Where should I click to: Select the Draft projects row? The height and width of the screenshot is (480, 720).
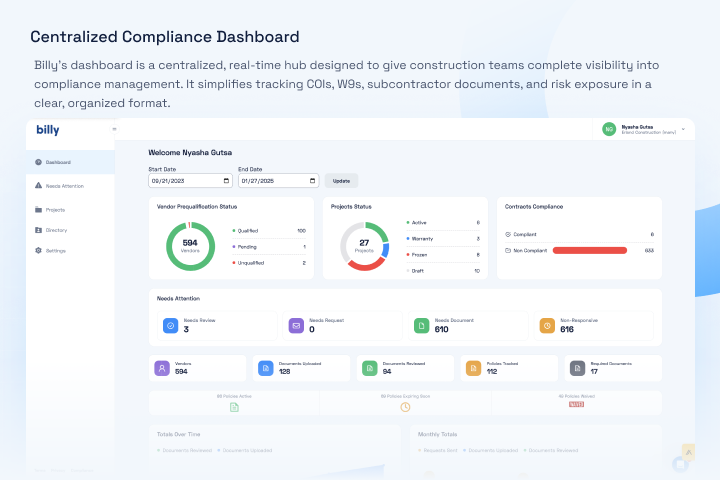[x=443, y=271]
